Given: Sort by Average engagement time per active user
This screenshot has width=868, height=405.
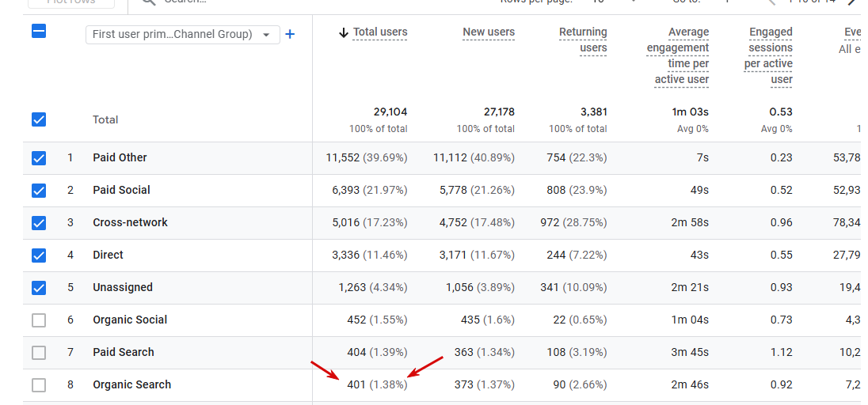Looking at the screenshot, I should click(x=678, y=55).
